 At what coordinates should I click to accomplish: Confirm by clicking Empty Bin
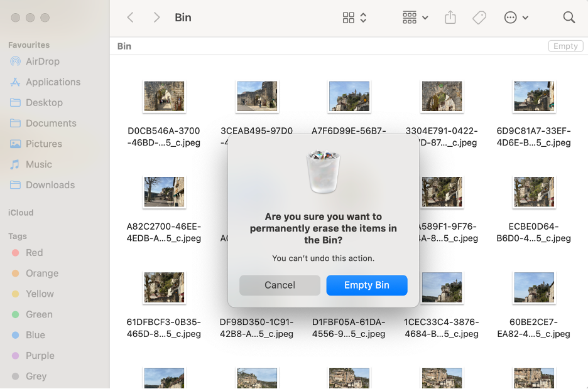click(367, 285)
